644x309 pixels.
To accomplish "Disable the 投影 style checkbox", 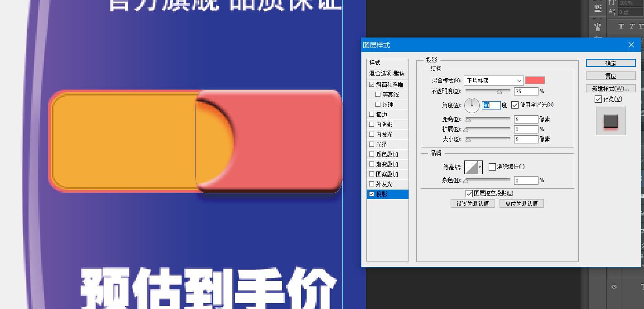I will pyautogui.click(x=372, y=194).
